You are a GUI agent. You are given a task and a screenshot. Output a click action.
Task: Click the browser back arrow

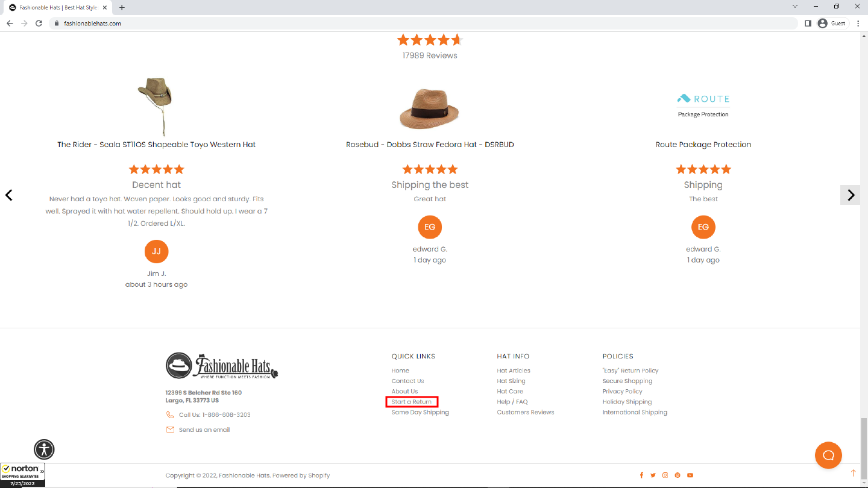[10, 23]
